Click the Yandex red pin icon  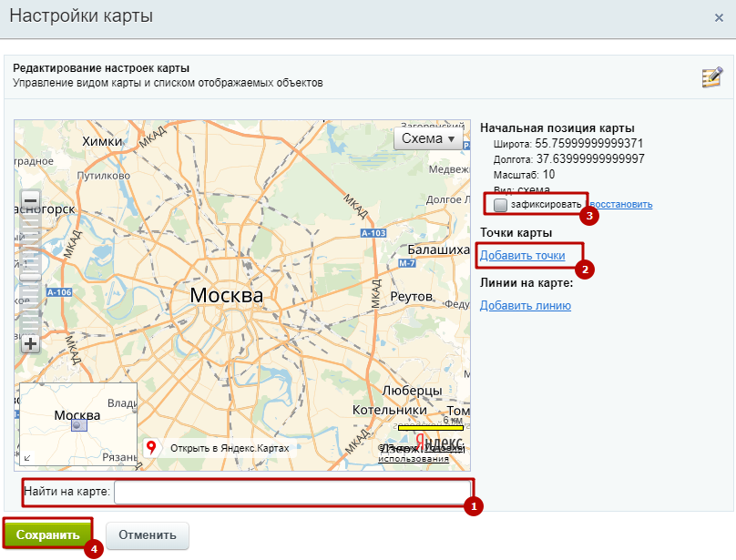point(152,448)
